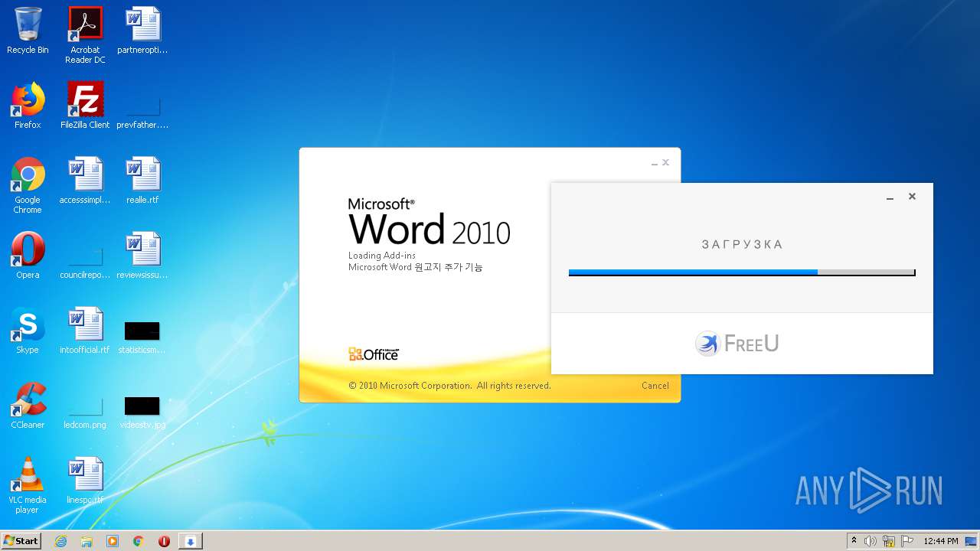Click the Loading Add-ins status text
980x551 pixels.
[382, 256]
